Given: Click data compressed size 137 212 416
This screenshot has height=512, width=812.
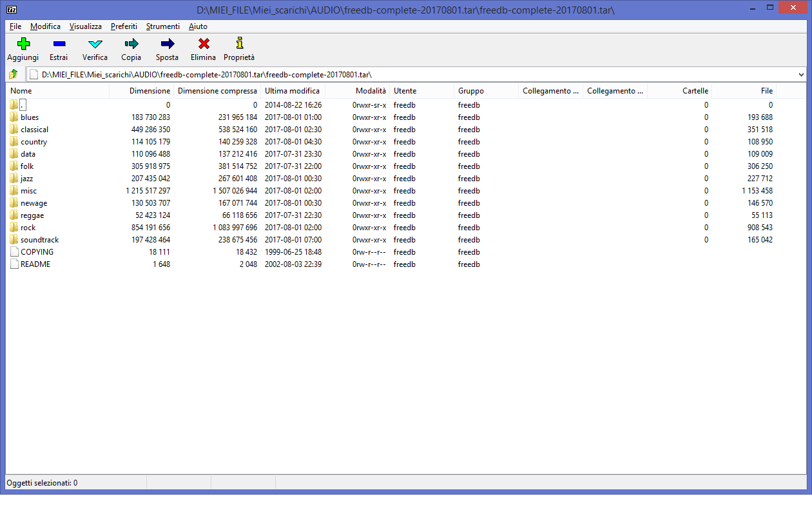Looking at the screenshot, I should click(238, 154).
